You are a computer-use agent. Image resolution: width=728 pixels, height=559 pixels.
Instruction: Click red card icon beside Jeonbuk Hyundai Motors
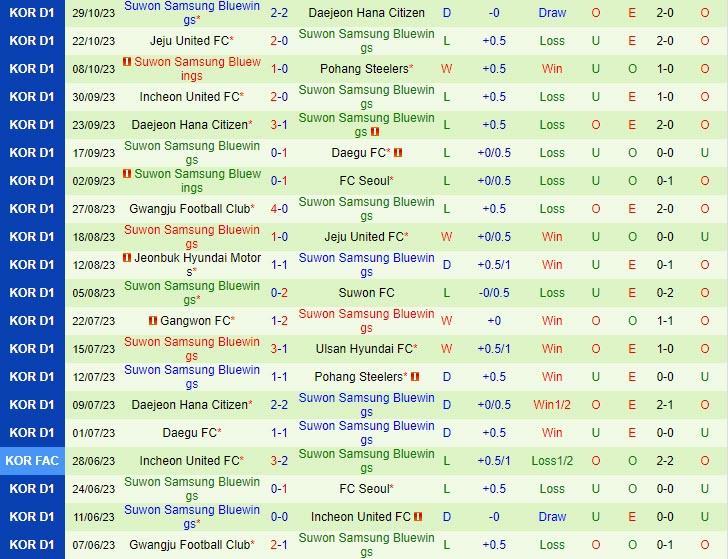[127, 258]
